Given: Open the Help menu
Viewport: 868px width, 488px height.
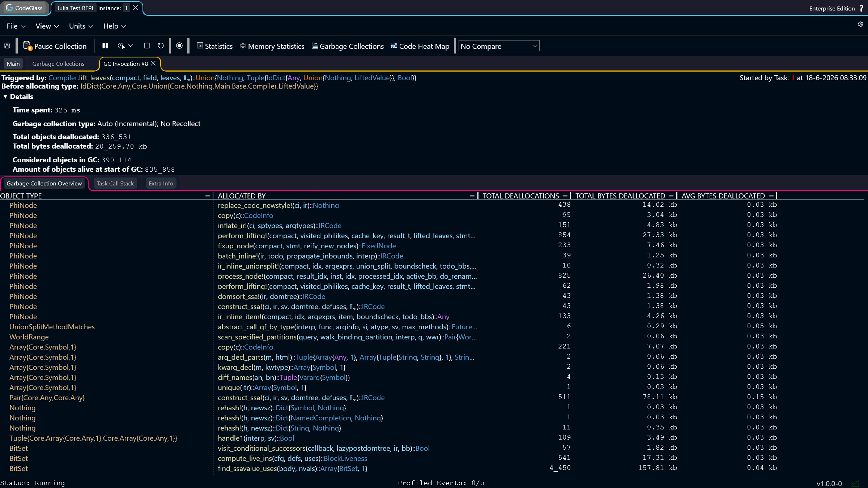Looking at the screenshot, I should 114,26.
